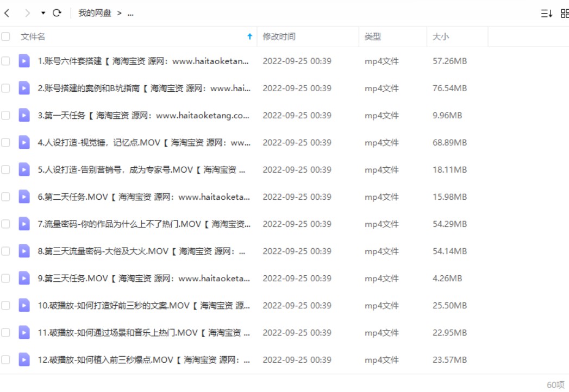Image resolution: width=569 pixels, height=392 pixels.
Task: Check the box for 1.账号六件套搭建
Action: point(5,61)
